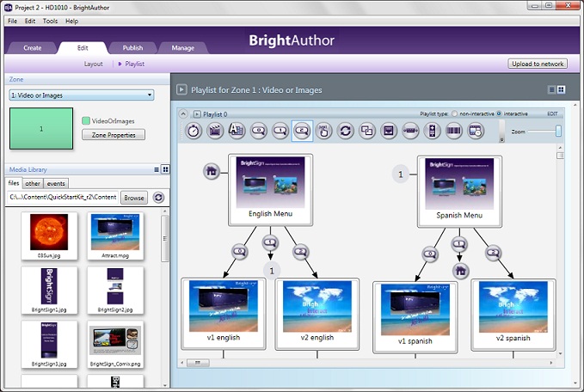
Task: Select the green zone 1 preview rectangle
Action: [41, 128]
